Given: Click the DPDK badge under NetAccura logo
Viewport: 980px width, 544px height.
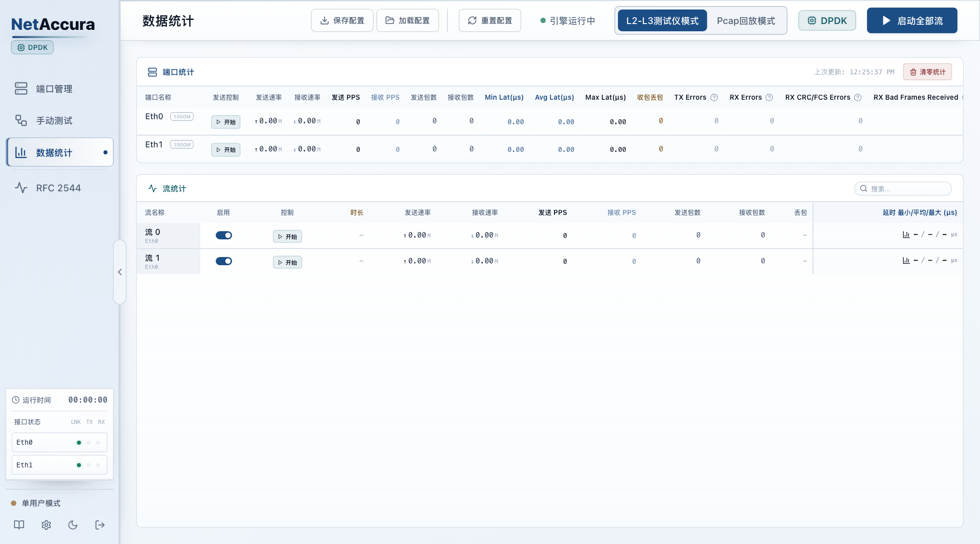Looking at the screenshot, I should click(32, 47).
